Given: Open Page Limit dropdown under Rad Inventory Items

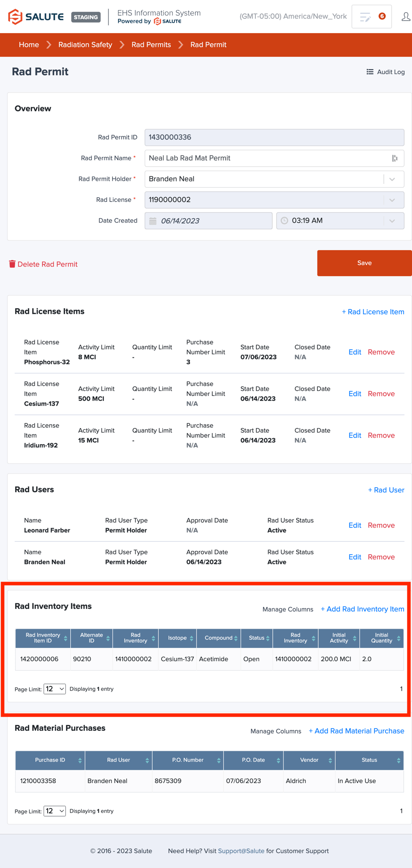Looking at the screenshot, I should click(55, 689).
